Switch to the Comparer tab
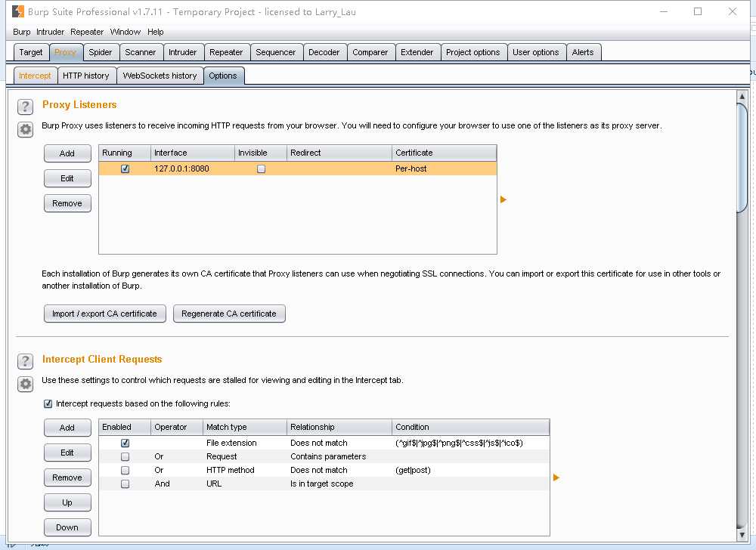The width and height of the screenshot is (756, 550). pos(370,52)
